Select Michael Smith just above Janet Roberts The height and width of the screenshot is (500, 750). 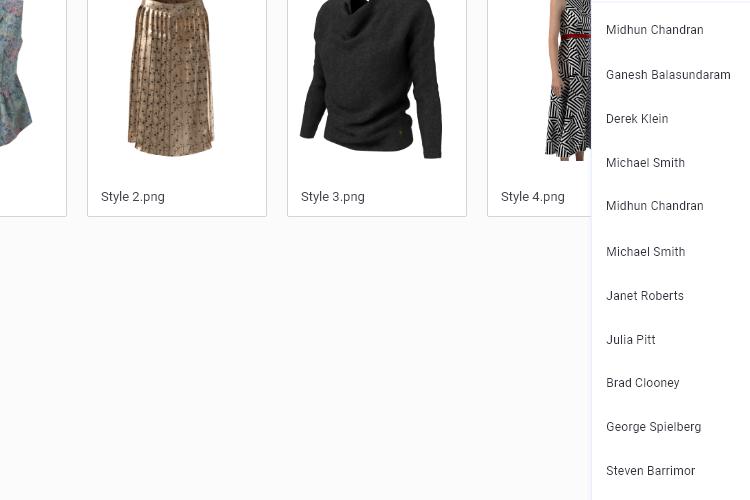pyautogui.click(x=645, y=252)
